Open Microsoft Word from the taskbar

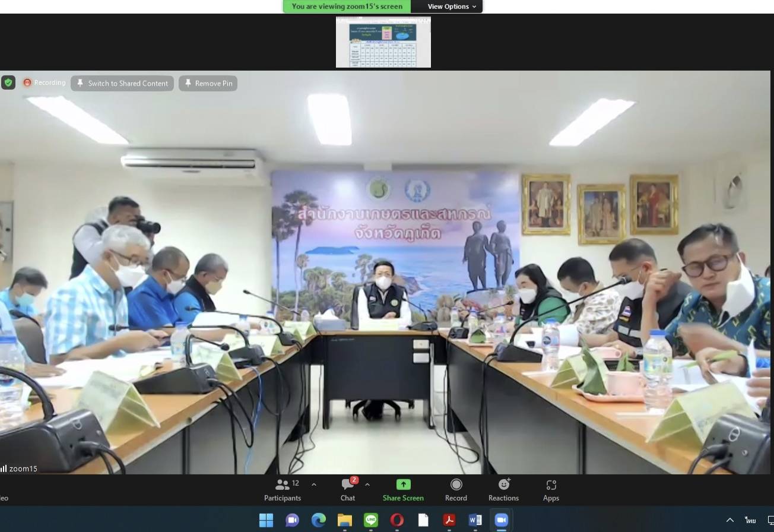pyautogui.click(x=475, y=520)
